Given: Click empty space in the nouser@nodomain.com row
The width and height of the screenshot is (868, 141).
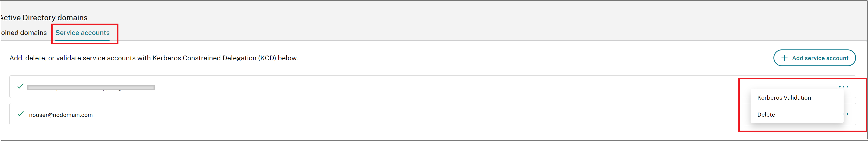Looking at the screenshot, I should (x=404, y=114).
